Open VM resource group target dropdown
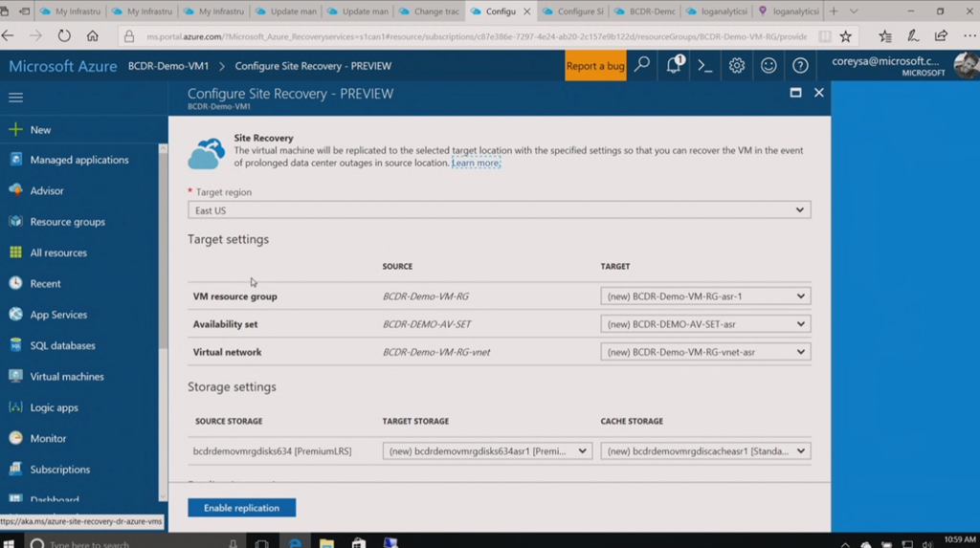The height and width of the screenshot is (548, 980). pos(705,296)
